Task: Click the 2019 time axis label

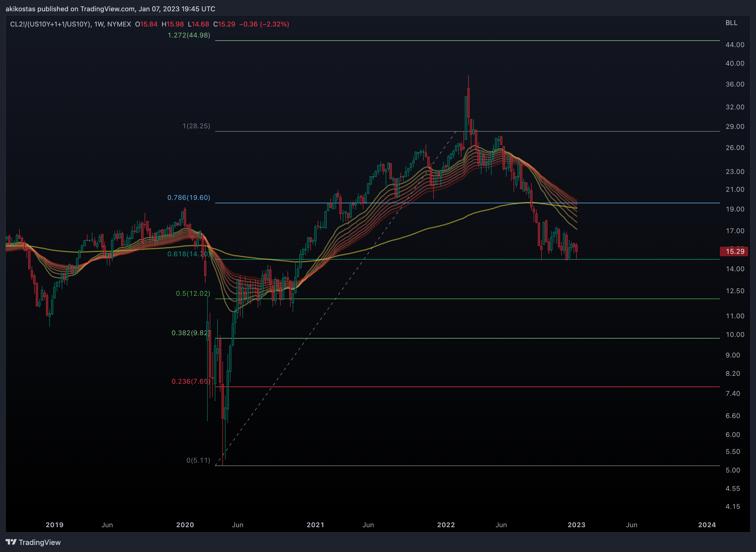Action: pyautogui.click(x=54, y=525)
